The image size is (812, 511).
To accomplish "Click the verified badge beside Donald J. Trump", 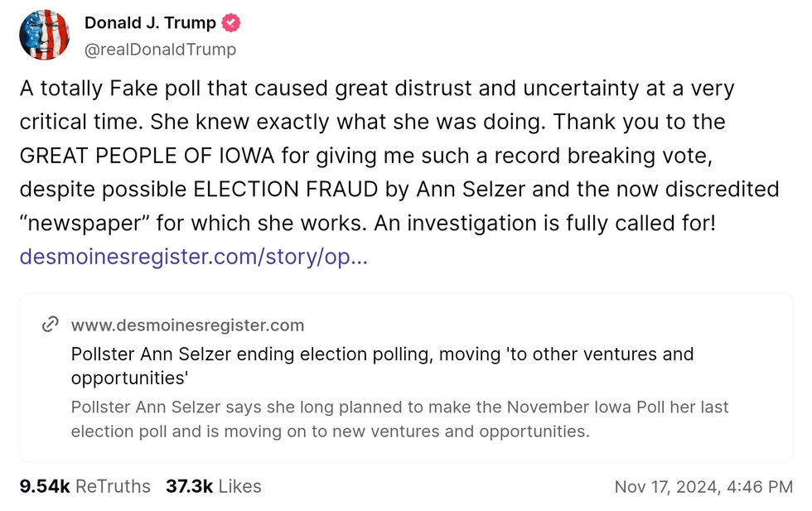I will pyautogui.click(x=231, y=23).
